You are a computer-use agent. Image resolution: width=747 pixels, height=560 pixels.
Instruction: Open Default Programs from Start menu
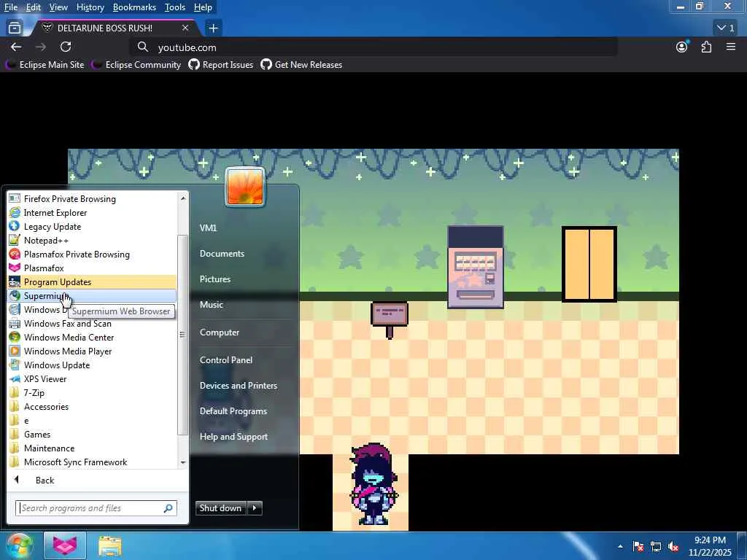233,411
